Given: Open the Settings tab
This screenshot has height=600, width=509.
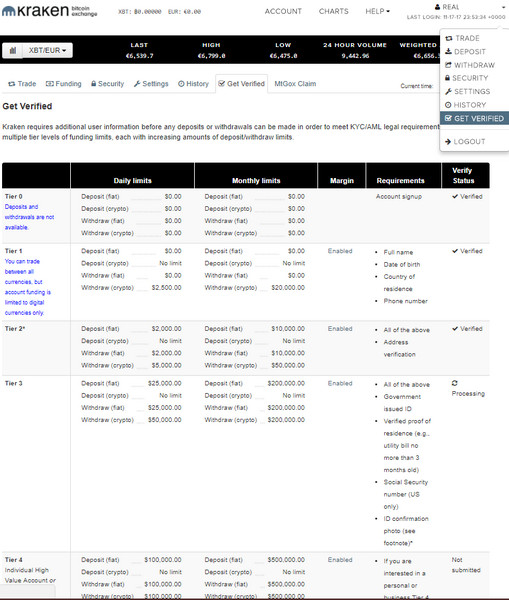Looking at the screenshot, I should (x=151, y=84).
